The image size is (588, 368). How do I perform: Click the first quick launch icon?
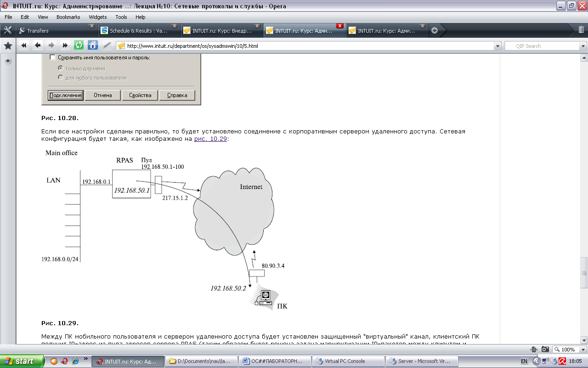[x=54, y=361]
